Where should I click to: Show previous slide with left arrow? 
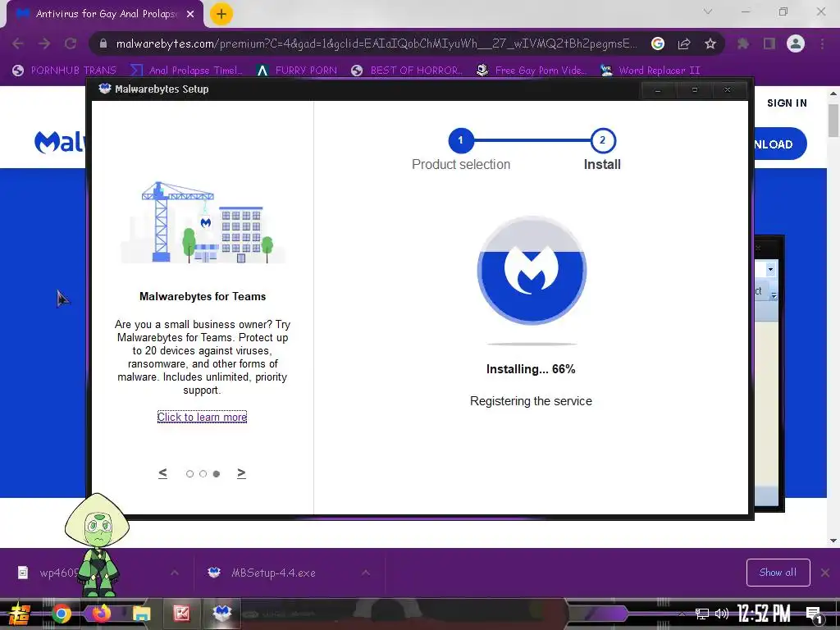[163, 473]
